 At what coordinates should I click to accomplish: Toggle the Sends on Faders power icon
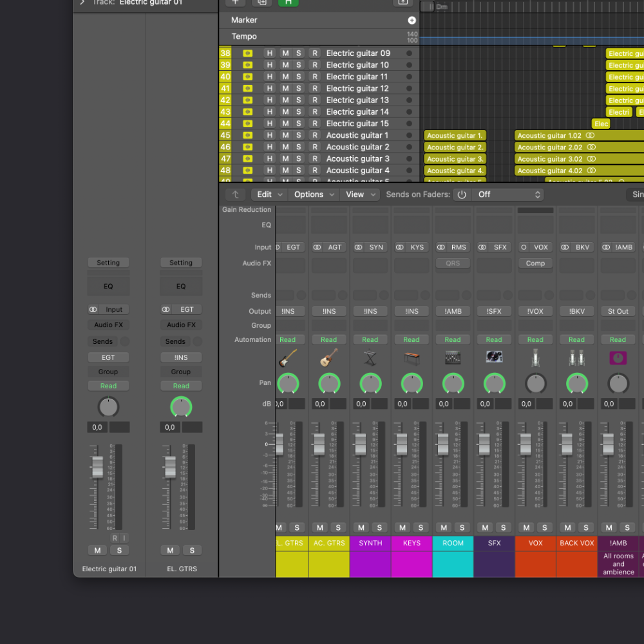pos(461,194)
